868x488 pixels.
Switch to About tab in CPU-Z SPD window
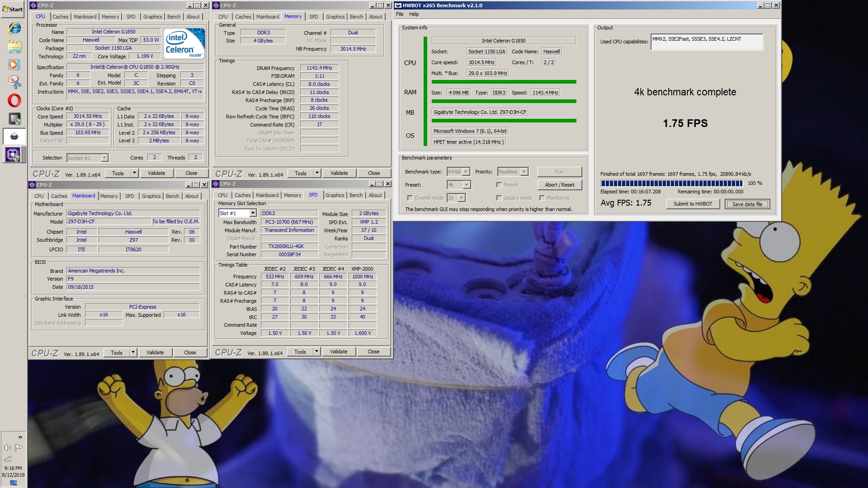click(x=375, y=195)
